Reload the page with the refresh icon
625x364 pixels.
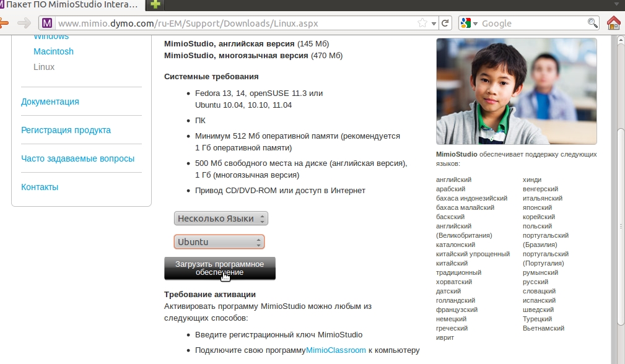click(x=445, y=23)
